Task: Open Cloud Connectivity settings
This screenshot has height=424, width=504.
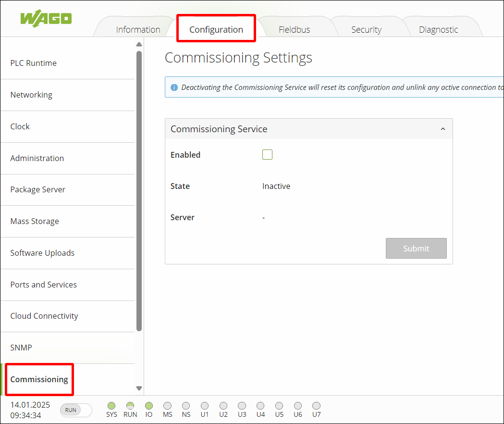Action: click(x=44, y=316)
